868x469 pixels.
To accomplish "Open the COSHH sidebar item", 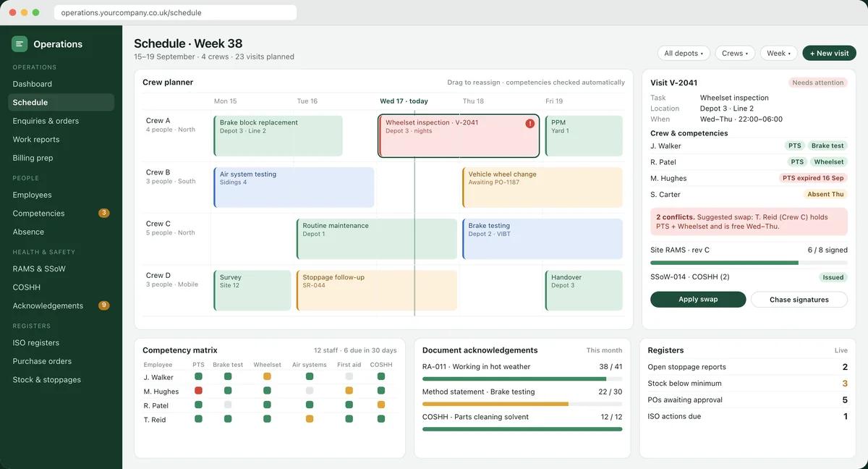I will click(x=61, y=287).
